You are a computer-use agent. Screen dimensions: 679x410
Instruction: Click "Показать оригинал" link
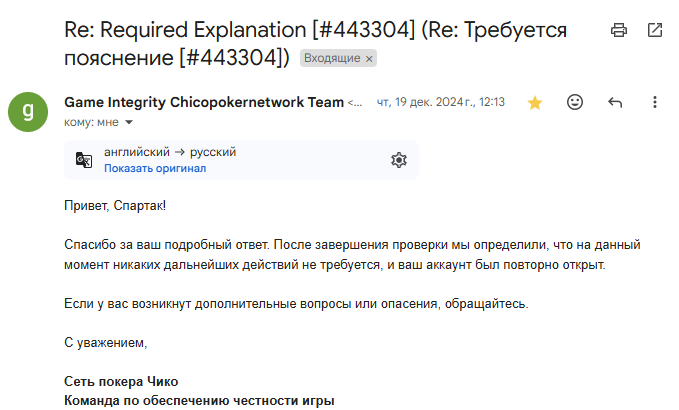[x=155, y=168]
